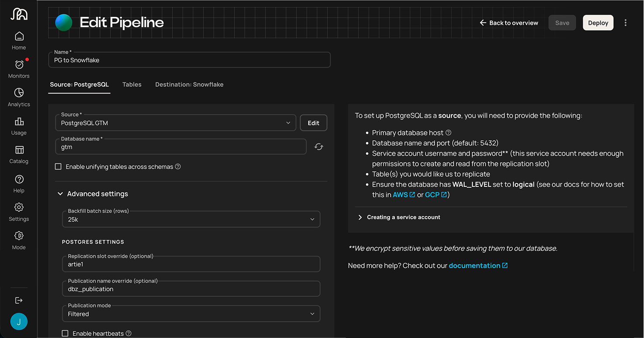Viewport: 644px width, 338px height.
Task: Open Catalog from the sidebar
Action: (19, 155)
